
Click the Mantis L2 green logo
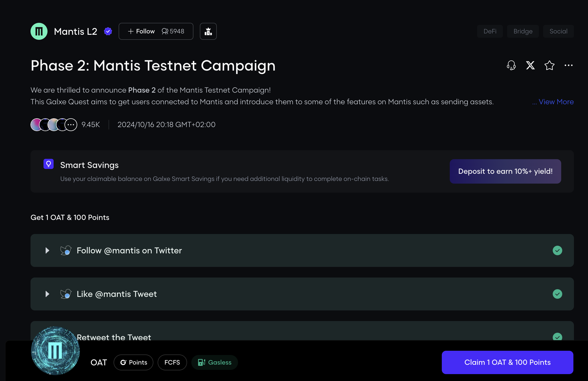point(39,31)
